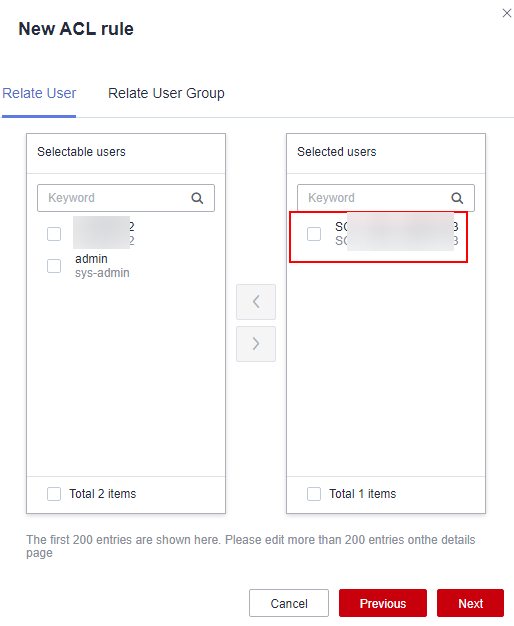Click the Cancel button
The width and height of the screenshot is (514, 626).
coord(289,603)
